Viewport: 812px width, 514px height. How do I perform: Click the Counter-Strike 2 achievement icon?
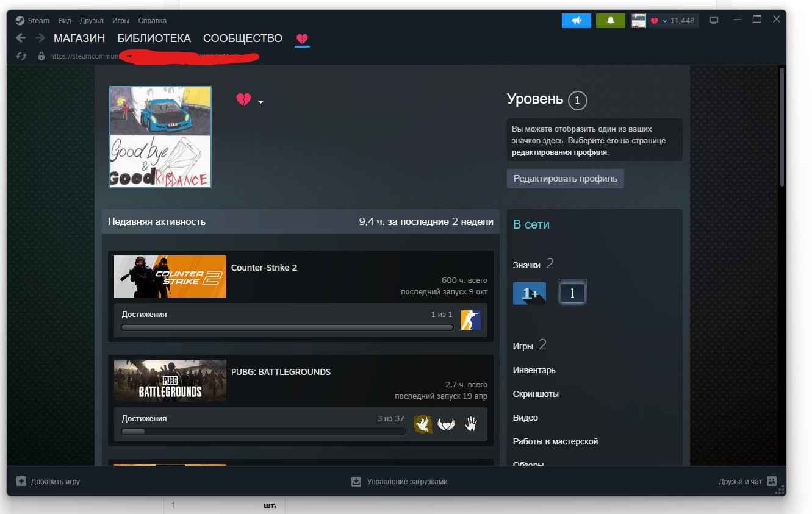[470, 320]
